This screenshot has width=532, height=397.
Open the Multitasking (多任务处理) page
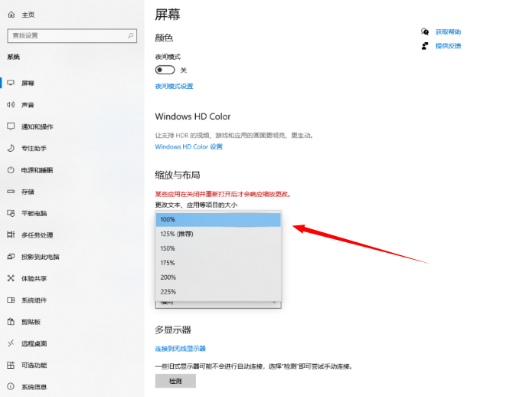click(x=37, y=235)
